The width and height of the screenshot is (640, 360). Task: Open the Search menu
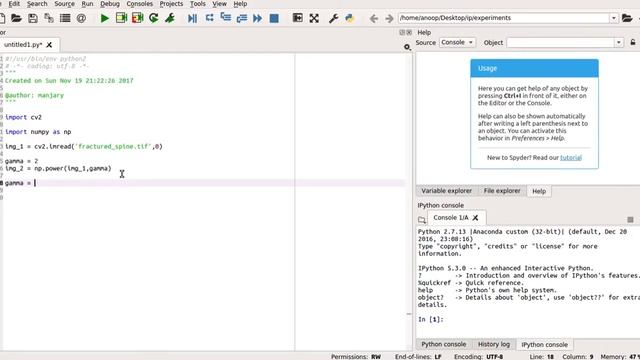[x=37, y=4]
